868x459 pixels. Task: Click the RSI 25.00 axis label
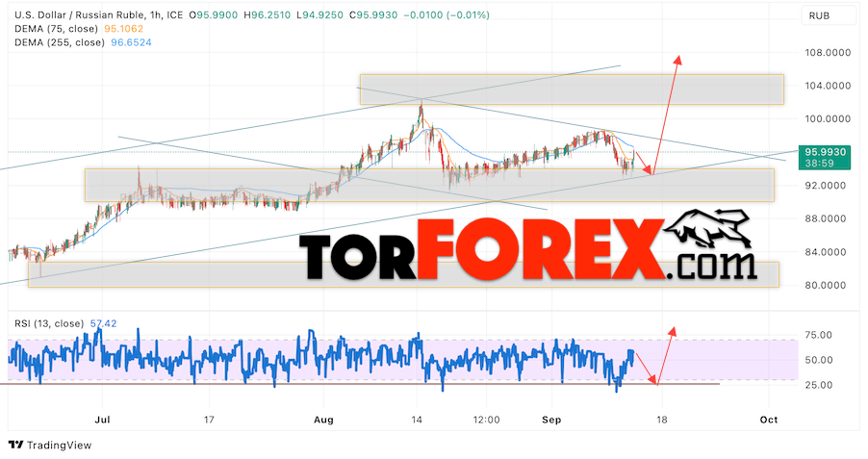[818, 385]
